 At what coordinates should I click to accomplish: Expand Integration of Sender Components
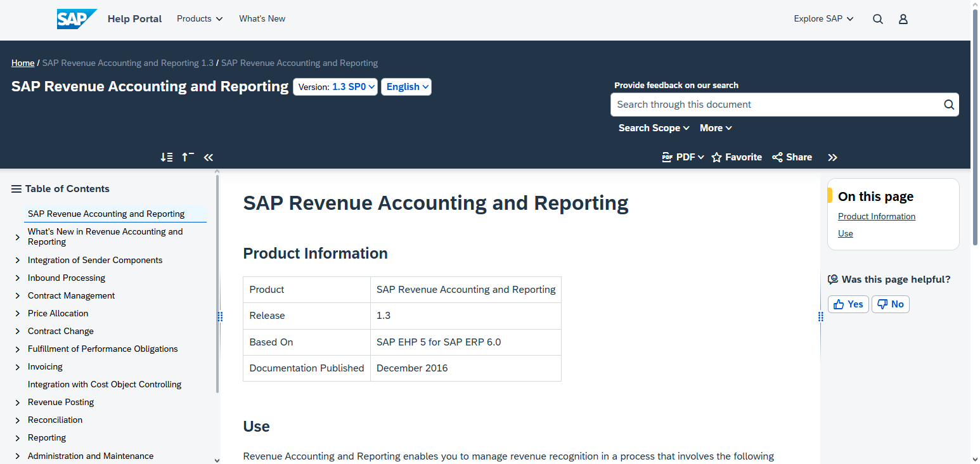(x=18, y=261)
